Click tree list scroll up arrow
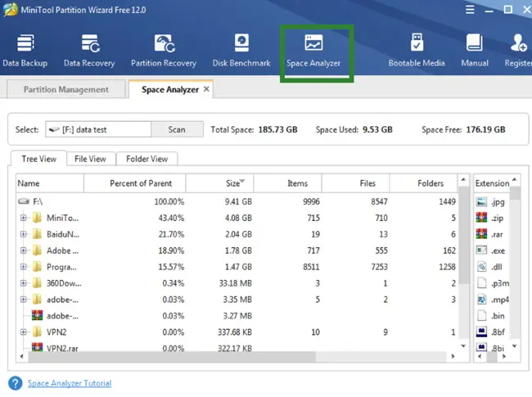532x397 pixels. tap(464, 179)
